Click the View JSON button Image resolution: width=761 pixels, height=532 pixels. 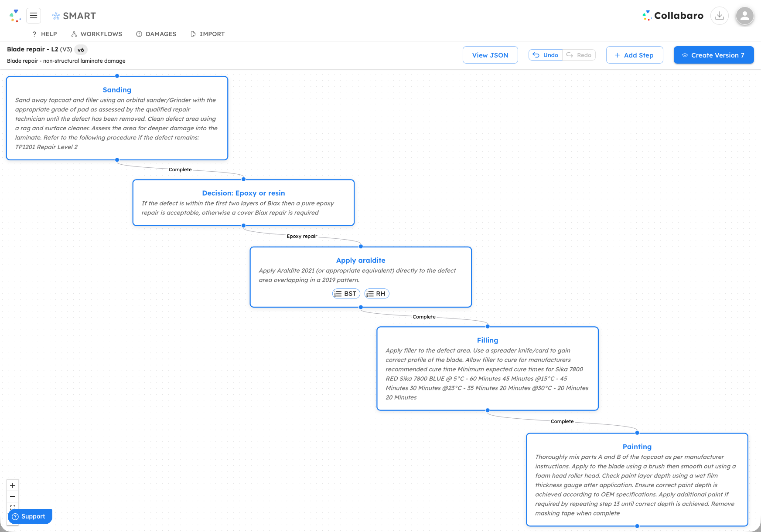pos(490,55)
